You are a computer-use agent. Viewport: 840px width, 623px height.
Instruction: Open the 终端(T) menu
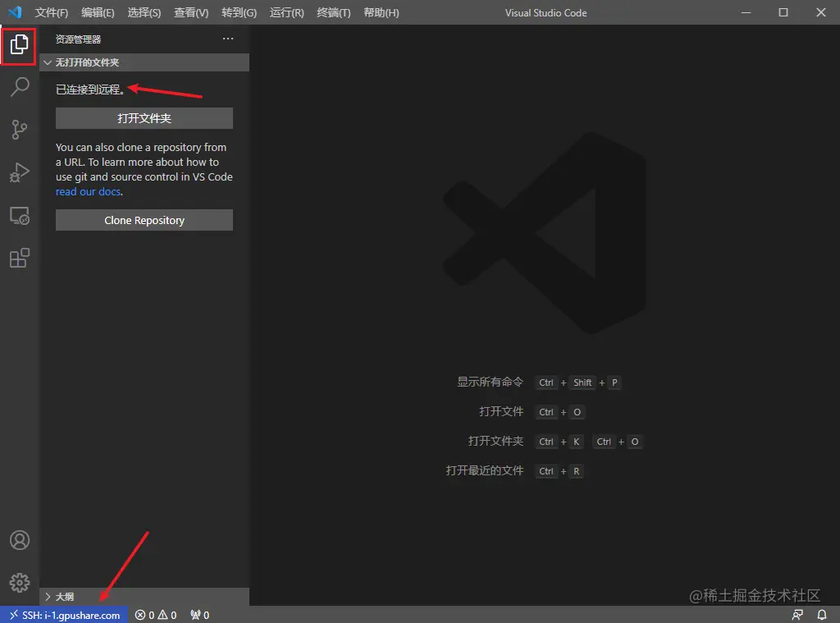(333, 12)
